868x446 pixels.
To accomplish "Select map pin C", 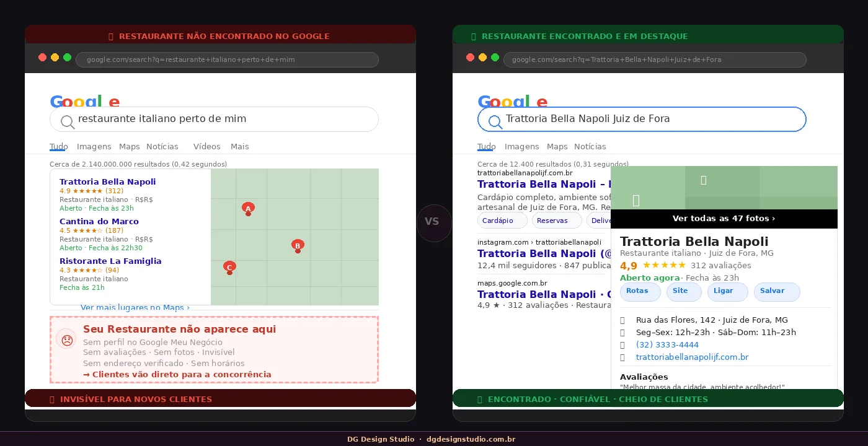I will 229,268.
